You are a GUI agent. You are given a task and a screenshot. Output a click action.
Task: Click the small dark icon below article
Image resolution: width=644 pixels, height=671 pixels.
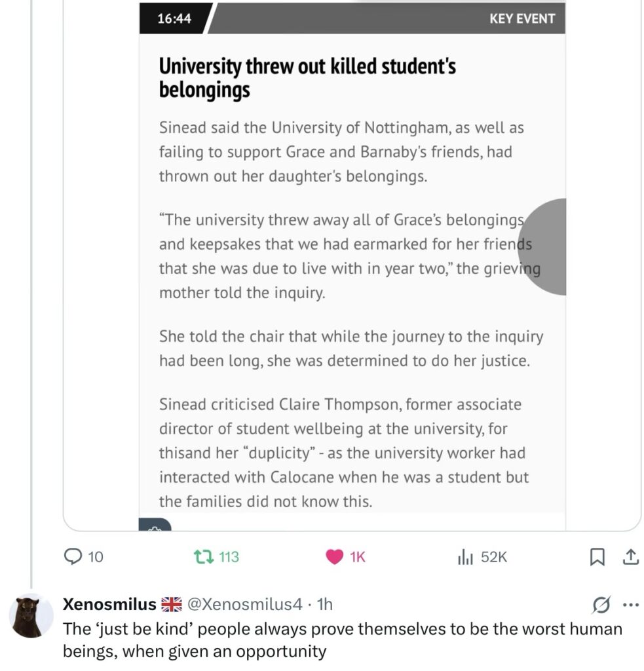coord(155,525)
